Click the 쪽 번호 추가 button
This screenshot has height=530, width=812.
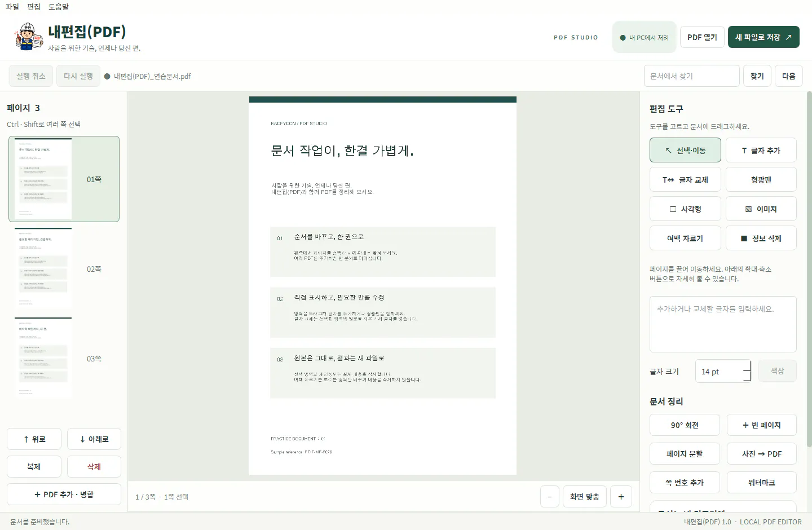tap(685, 482)
